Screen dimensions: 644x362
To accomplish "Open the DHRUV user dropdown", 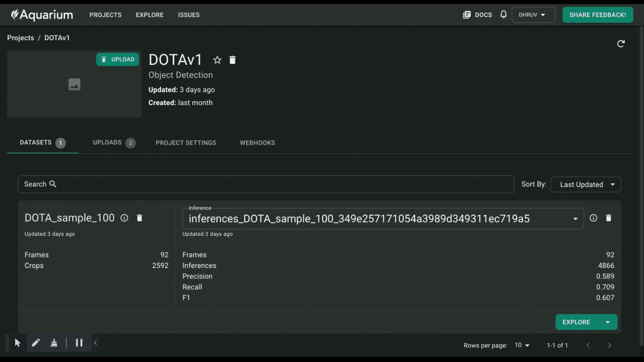I will click(x=533, y=15).
